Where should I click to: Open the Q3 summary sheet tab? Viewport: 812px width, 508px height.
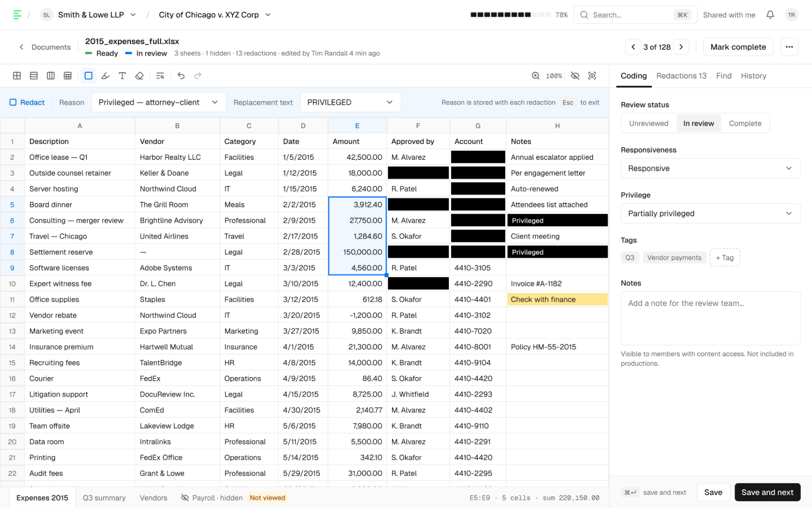[104, 498]
